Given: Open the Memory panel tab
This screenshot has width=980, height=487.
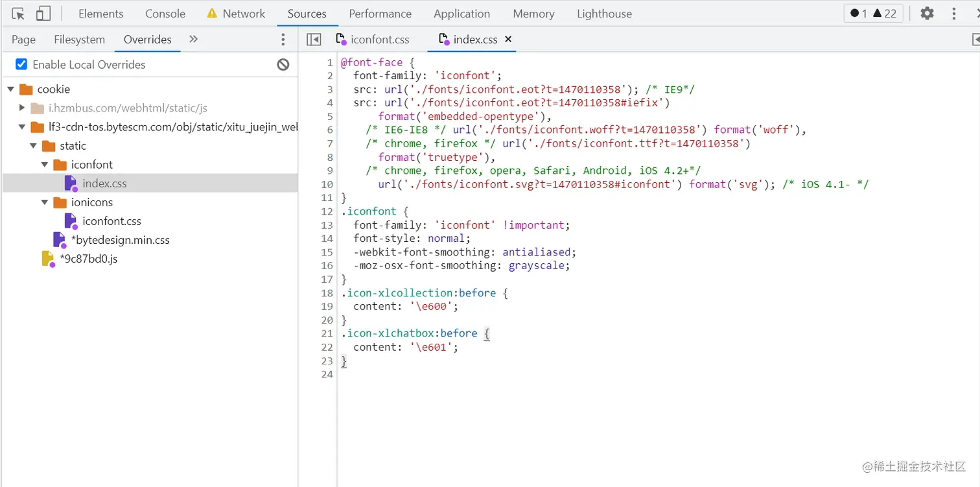Looking at the screenshot, I should [534, 14].
